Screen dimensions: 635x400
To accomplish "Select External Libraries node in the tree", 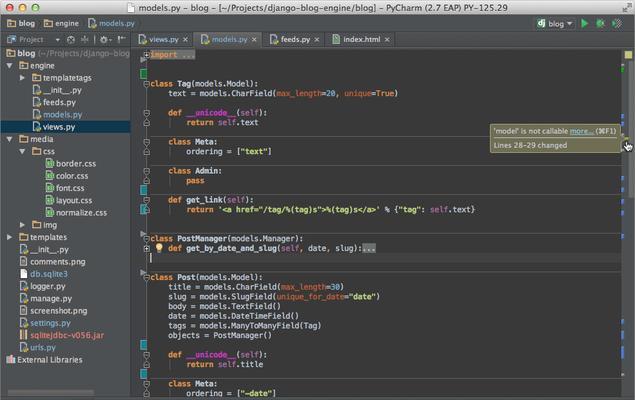I will click(45, 360).
